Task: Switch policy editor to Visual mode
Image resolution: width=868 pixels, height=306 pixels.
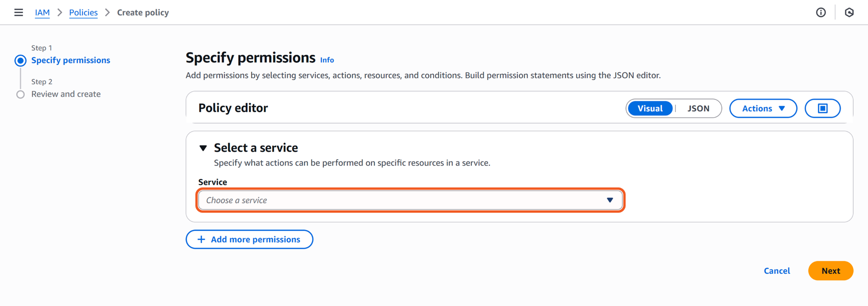Action: (650, 108)
